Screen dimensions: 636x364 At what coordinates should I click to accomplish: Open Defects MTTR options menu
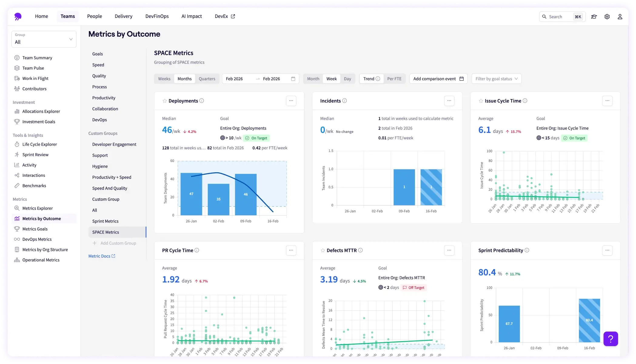449,250
